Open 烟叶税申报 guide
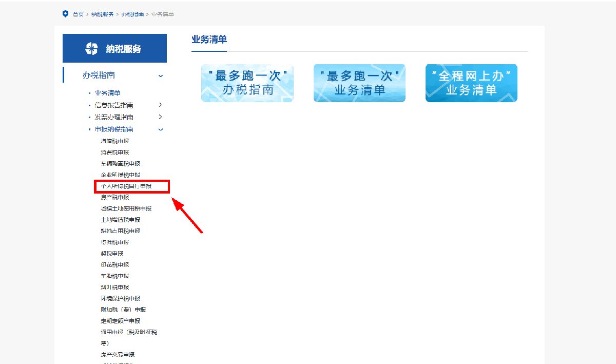 (x=114, y=288)
